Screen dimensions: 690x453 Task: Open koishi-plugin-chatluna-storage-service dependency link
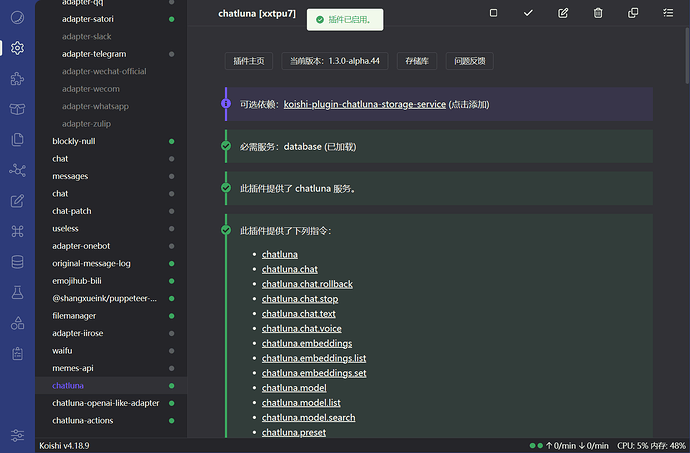coord(364,104)
